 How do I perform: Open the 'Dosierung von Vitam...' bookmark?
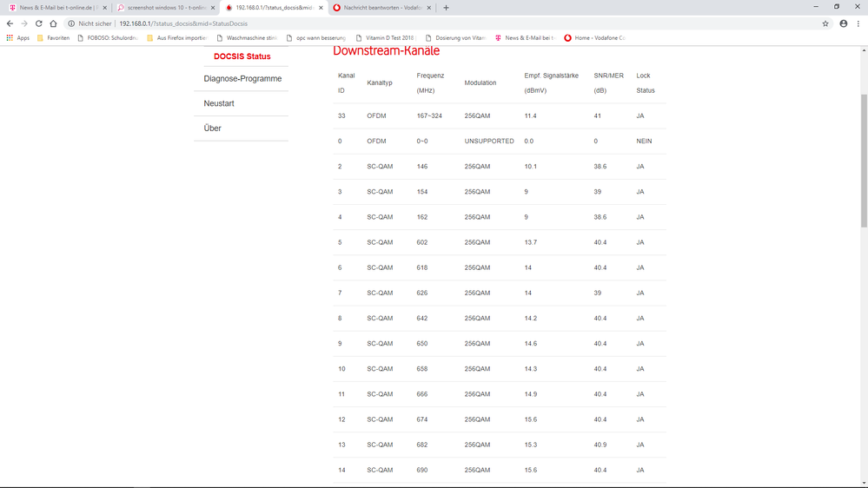[x=455, y=38]
